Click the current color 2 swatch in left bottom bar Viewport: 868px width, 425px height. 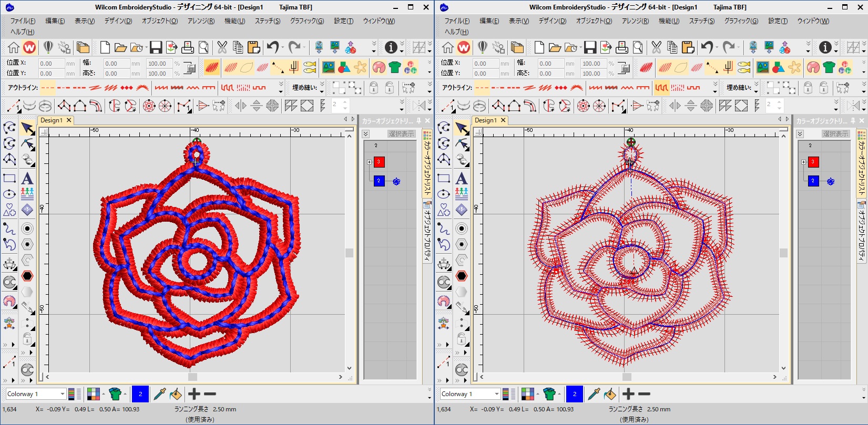(140, 393)
